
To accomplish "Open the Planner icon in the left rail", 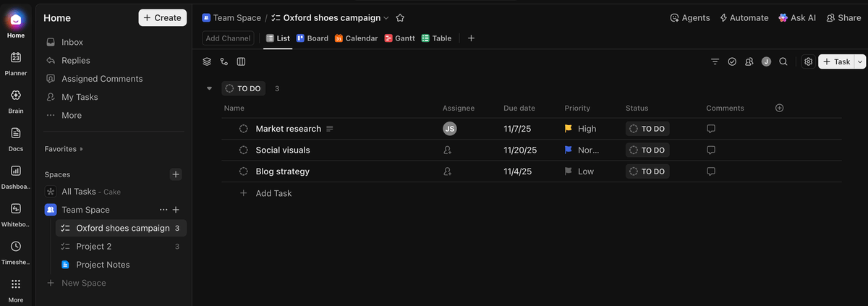I will click(16, 58).
